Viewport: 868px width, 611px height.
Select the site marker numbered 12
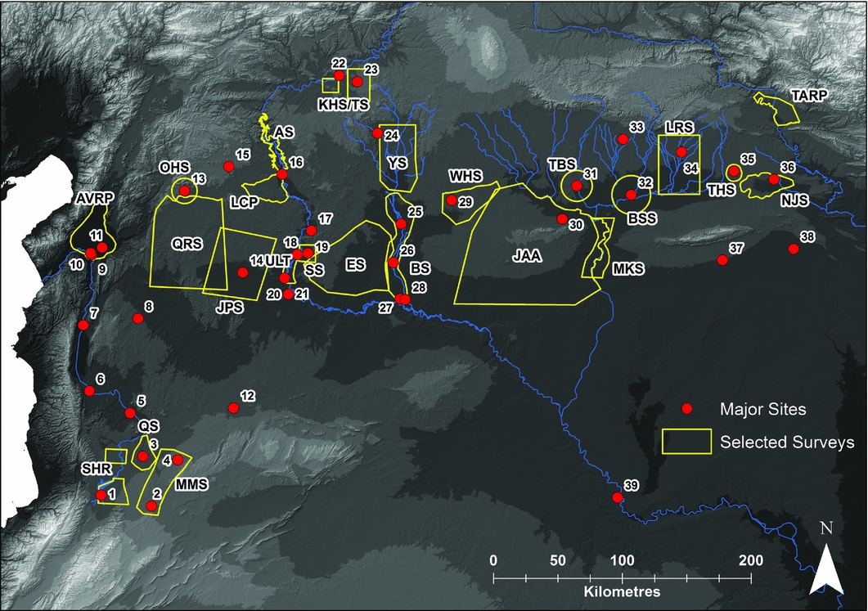233,408
